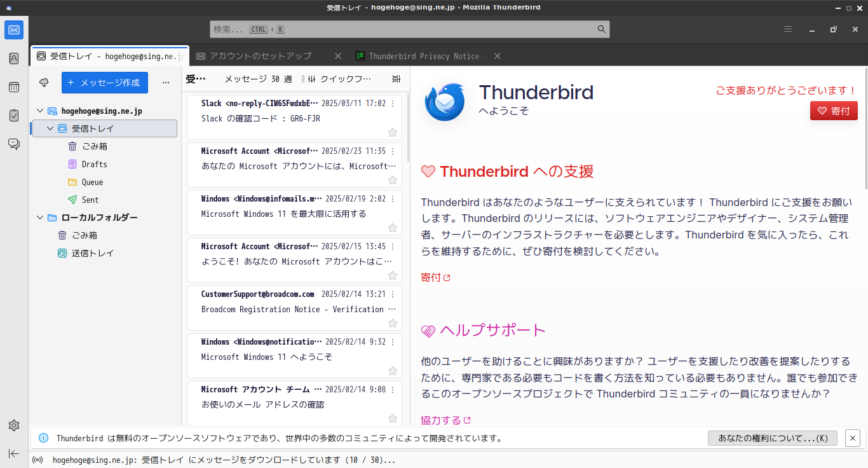This screenshot has width=868, height=468.
Task: Star the Windows 11 を最大限に活用する message
Action: click(x=393, y=228)
